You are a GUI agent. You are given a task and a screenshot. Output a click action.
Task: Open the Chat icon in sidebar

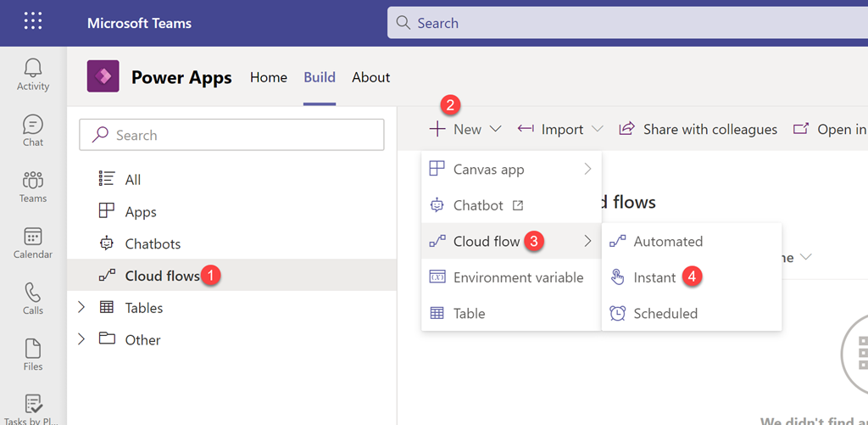[x=33, y=131]
